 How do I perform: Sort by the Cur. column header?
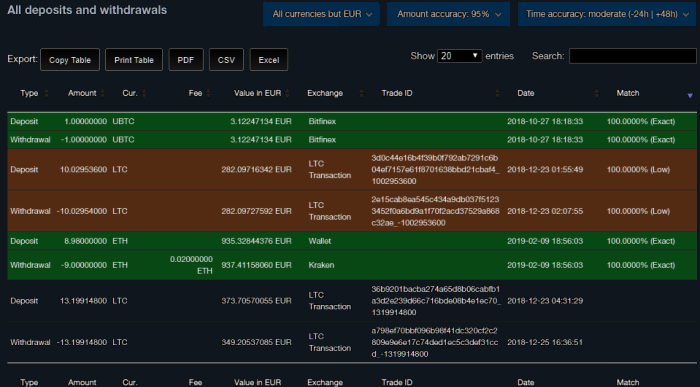tap(130, 93)
